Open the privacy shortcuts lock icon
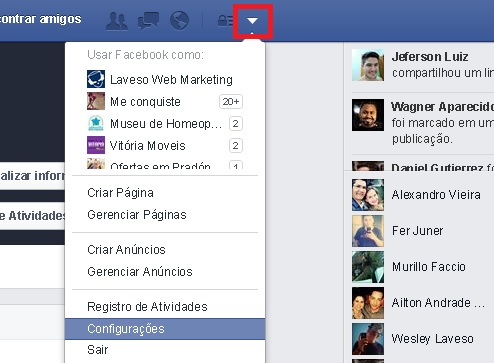This screenshot has width=494, height=363. pyautogui.click(x=226, y=21)
